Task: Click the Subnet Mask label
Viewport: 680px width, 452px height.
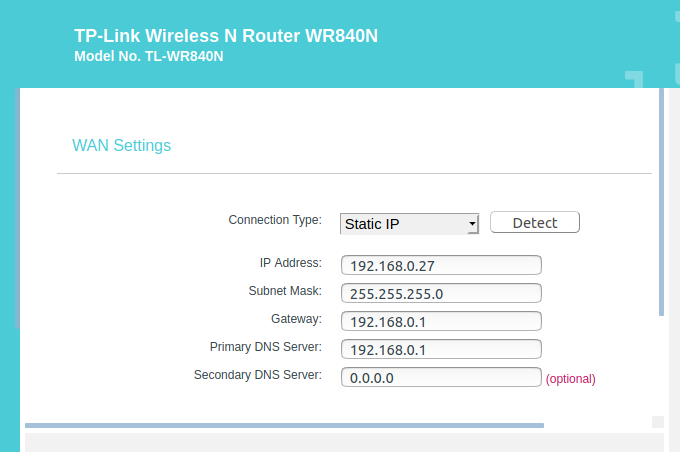Action: pyautogui.click(x=285, y=291)
